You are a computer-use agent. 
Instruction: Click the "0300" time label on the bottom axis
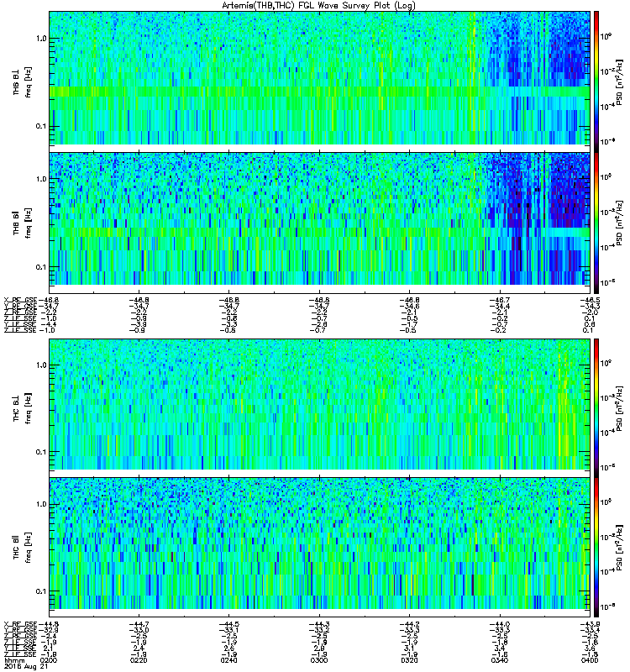(x=319, y=660)
